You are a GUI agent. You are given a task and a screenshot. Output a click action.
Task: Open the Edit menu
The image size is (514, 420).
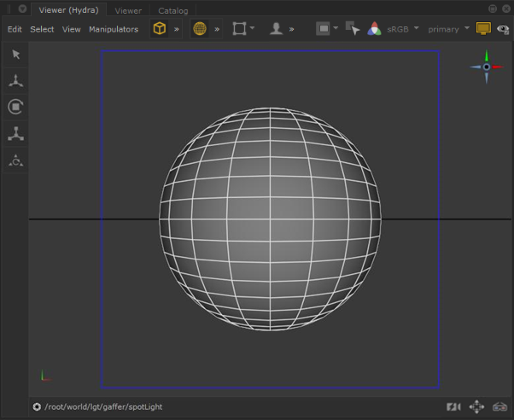click(15, 29)
